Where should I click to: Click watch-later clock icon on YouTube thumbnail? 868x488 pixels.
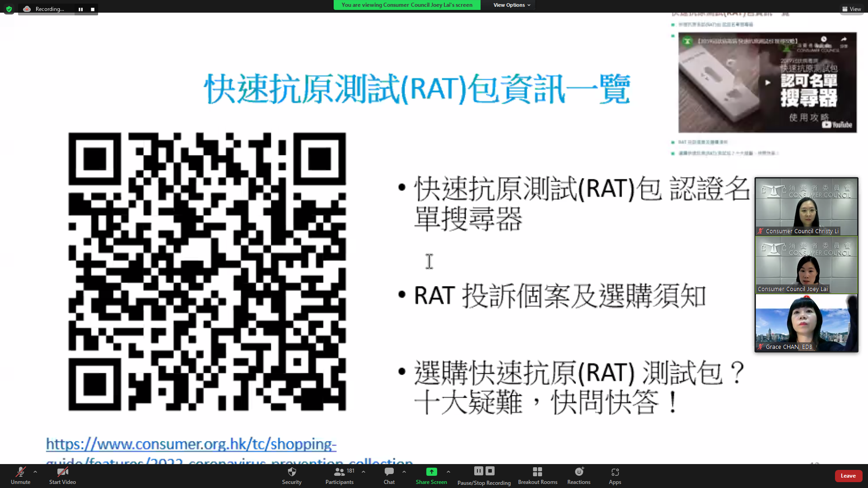[824, 40]
